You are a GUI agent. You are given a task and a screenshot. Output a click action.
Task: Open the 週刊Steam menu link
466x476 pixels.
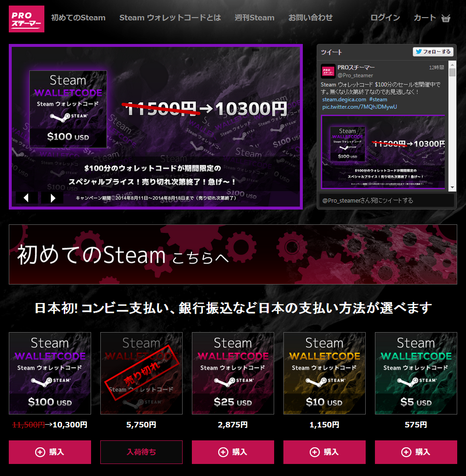pyautogui.click(x=255, y=18)
